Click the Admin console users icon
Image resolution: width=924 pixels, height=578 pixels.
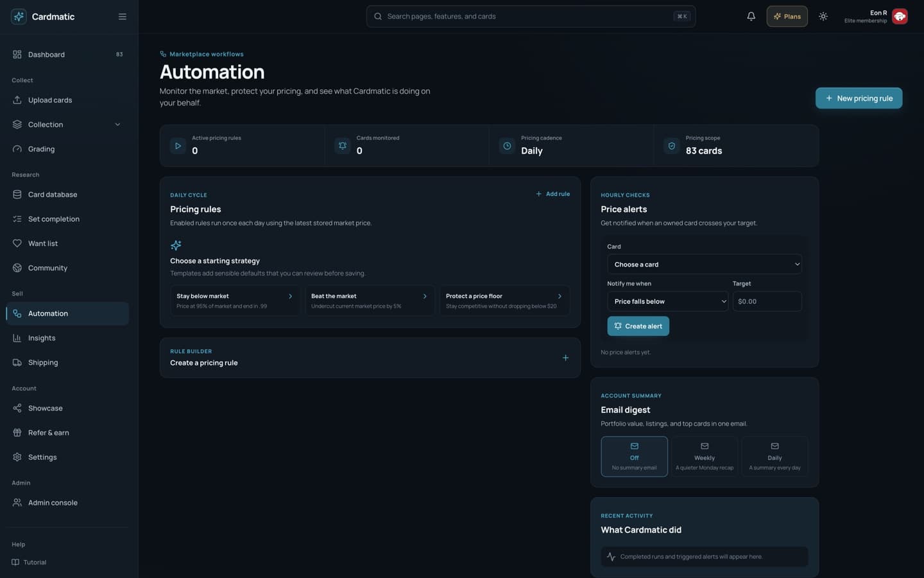point(17,503)
